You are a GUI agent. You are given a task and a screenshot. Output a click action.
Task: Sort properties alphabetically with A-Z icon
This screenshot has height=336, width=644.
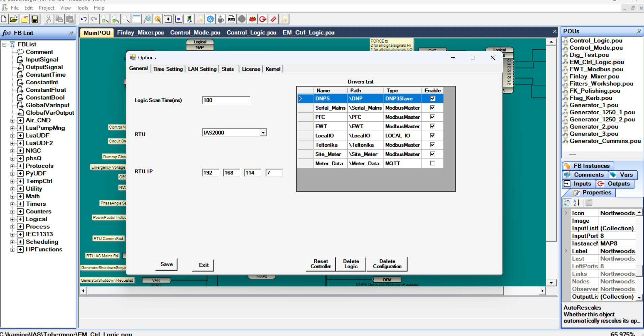577,203
